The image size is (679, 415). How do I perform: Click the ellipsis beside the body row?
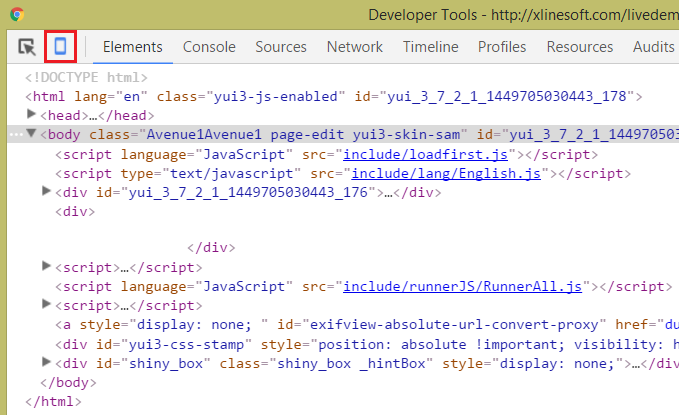(16, 135)
